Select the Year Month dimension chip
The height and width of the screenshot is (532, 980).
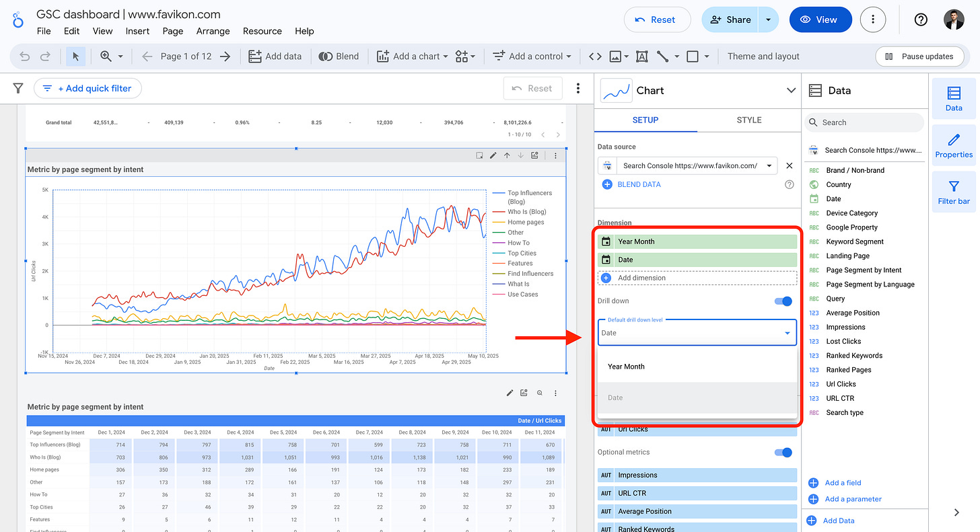click(x=697, y=241)
